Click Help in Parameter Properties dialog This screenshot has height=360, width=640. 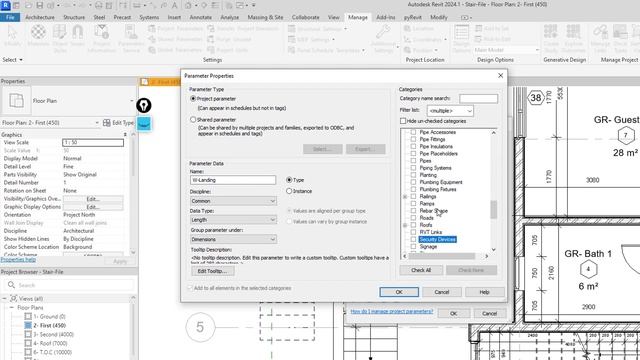(x=484, y=292)
